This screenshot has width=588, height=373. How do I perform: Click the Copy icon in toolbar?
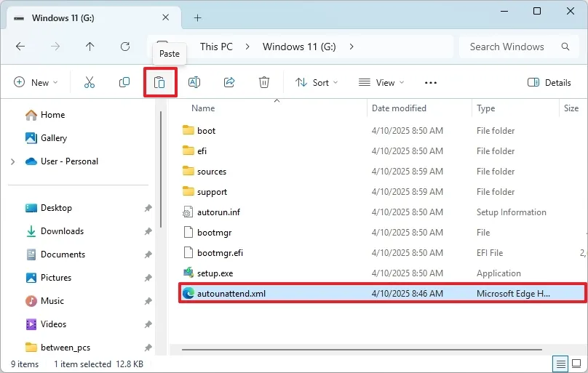point(124,83)
